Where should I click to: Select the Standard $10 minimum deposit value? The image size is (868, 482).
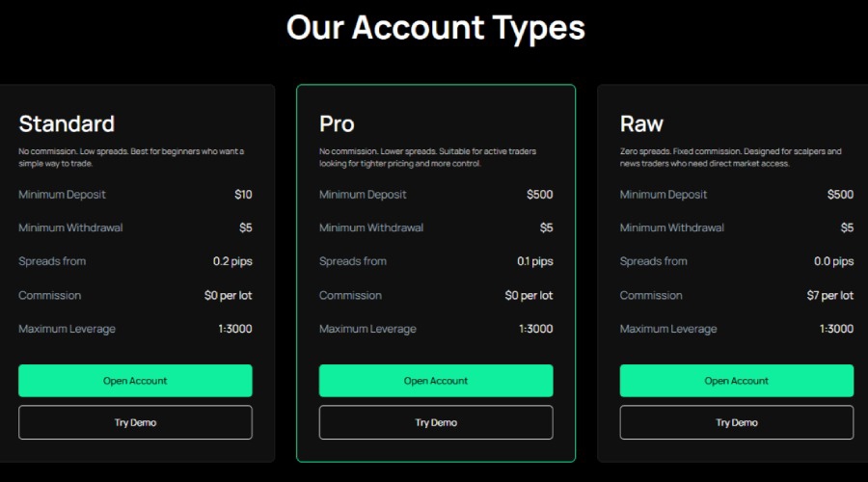[x=243, y=195]
